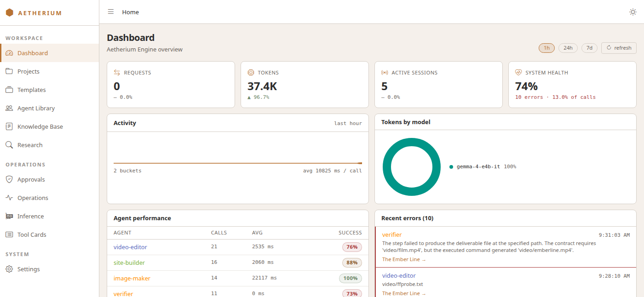The height and width of the screenshot is (297, 644).
Task: Click the 88% success badge
Action: [352, 263]
